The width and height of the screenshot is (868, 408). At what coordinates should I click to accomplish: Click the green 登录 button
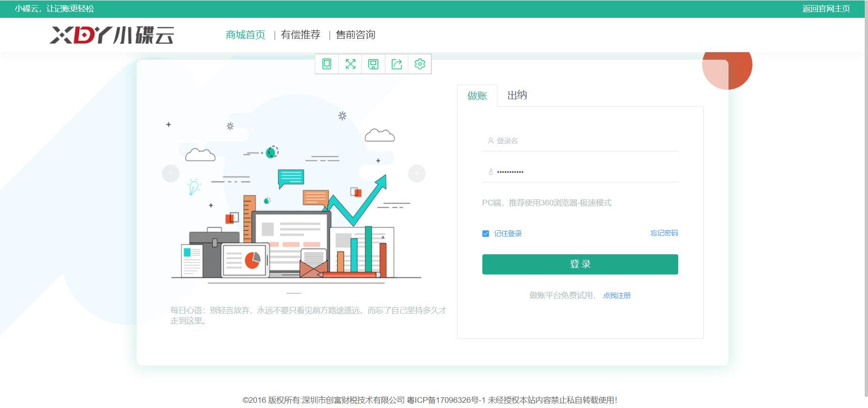pyautogui.click(x=580, y=264)
